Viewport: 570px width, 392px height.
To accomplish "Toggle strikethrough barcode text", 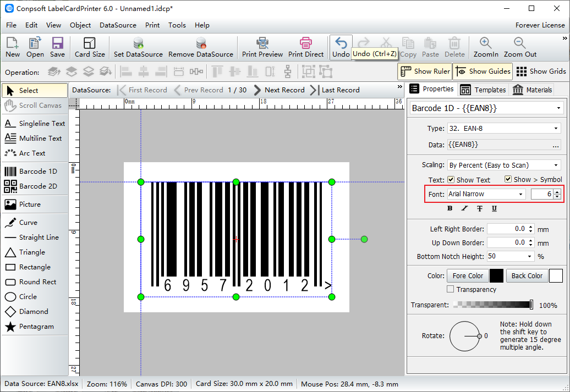I will (479, 208).
